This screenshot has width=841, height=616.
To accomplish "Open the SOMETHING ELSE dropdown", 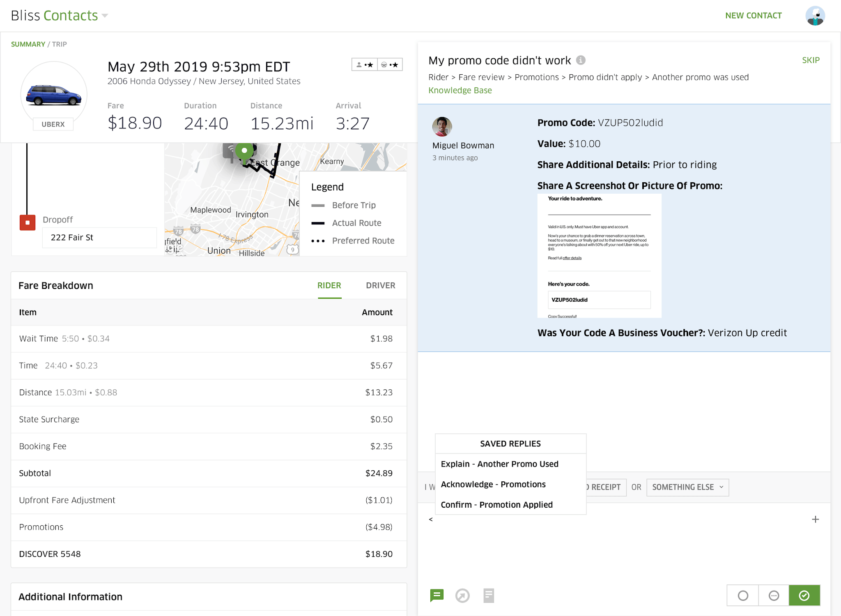I will click(x=687, y=487).
